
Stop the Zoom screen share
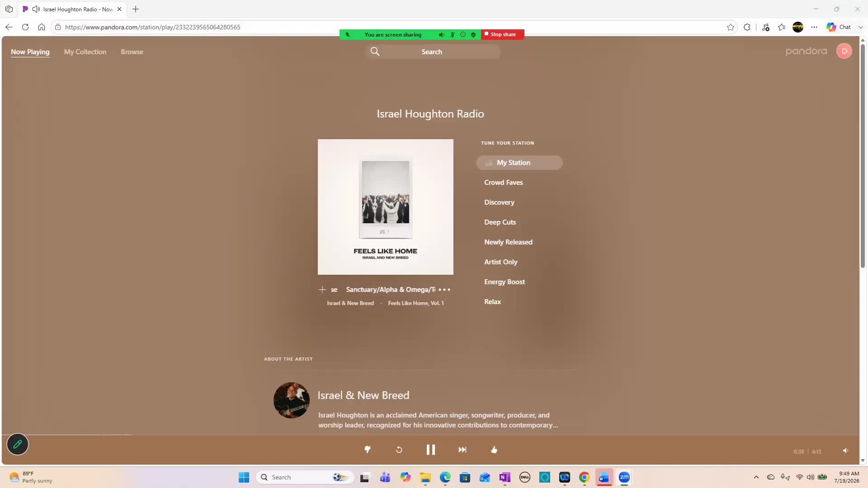503,34
